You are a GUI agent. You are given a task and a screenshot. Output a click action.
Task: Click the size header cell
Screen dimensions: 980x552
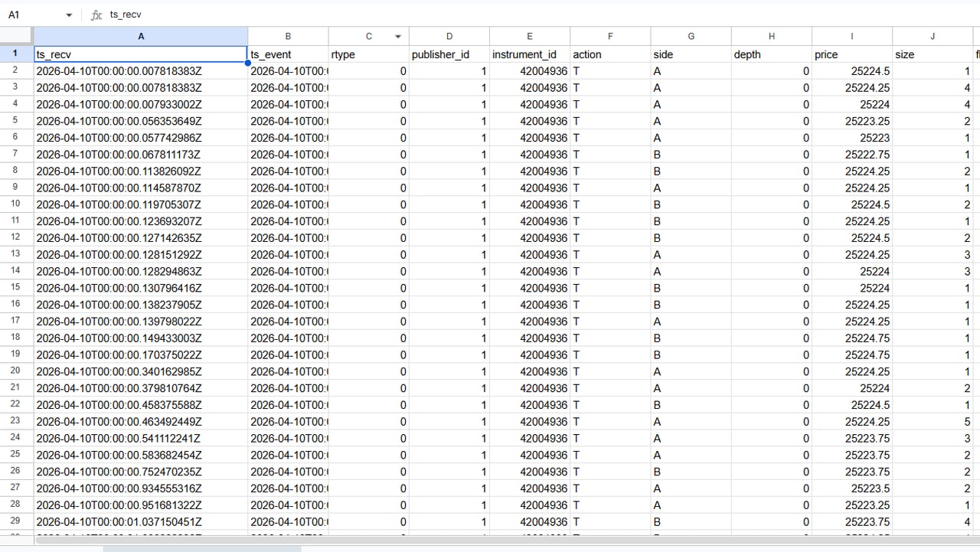coord(933,54)
